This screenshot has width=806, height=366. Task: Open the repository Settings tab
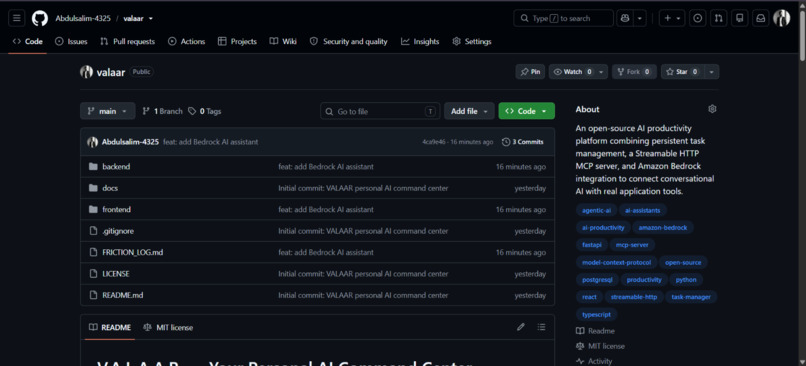(x=472, y=42)
